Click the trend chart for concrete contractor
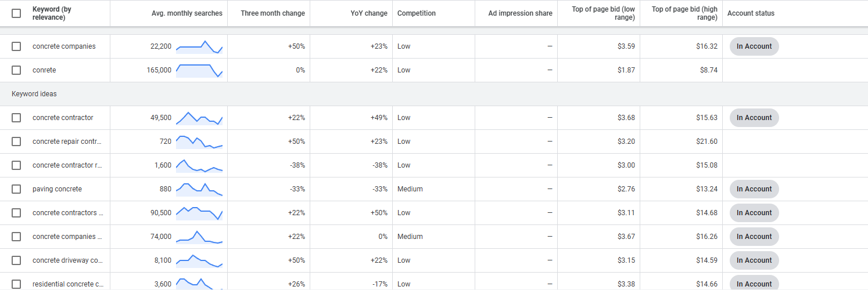Viewport: 868px width, 290px height. [199, 118]
